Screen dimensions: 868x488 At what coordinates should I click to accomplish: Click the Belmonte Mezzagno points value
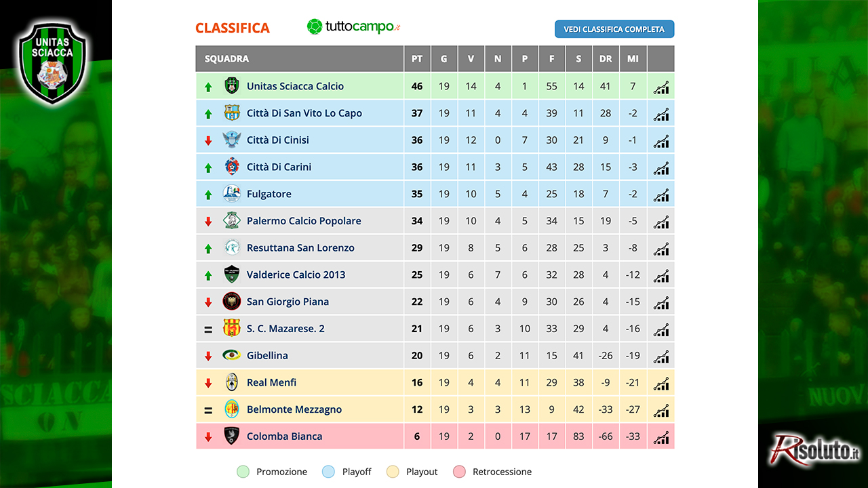coord(417,409)
